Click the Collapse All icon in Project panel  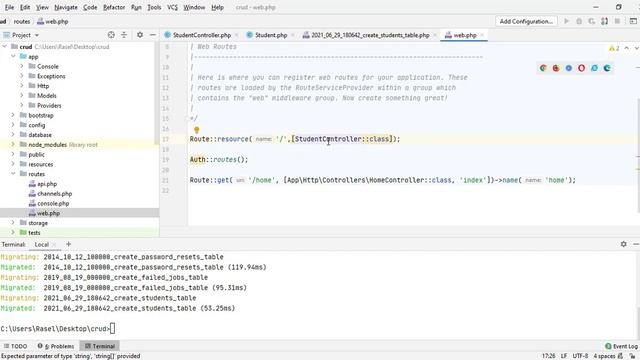(x=124, y=35)
